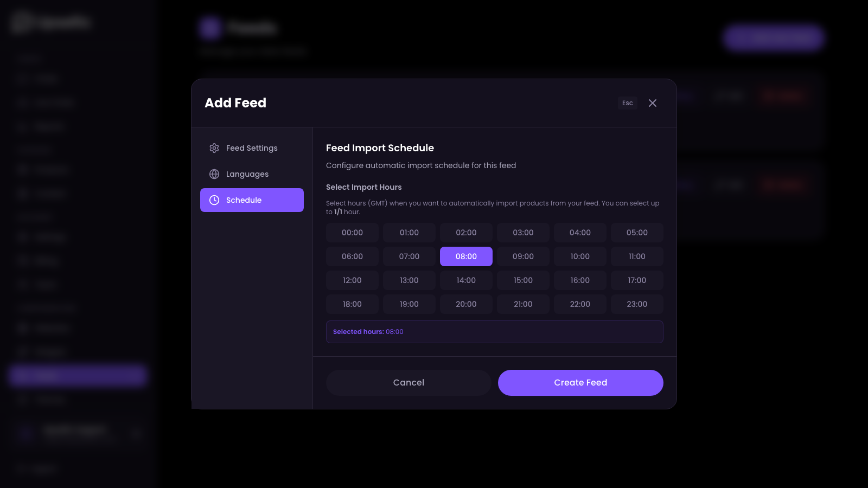Toggle the 21:00 hour slot
The height and width of the screenshot is (488, 868).
(x=523, y=304)
